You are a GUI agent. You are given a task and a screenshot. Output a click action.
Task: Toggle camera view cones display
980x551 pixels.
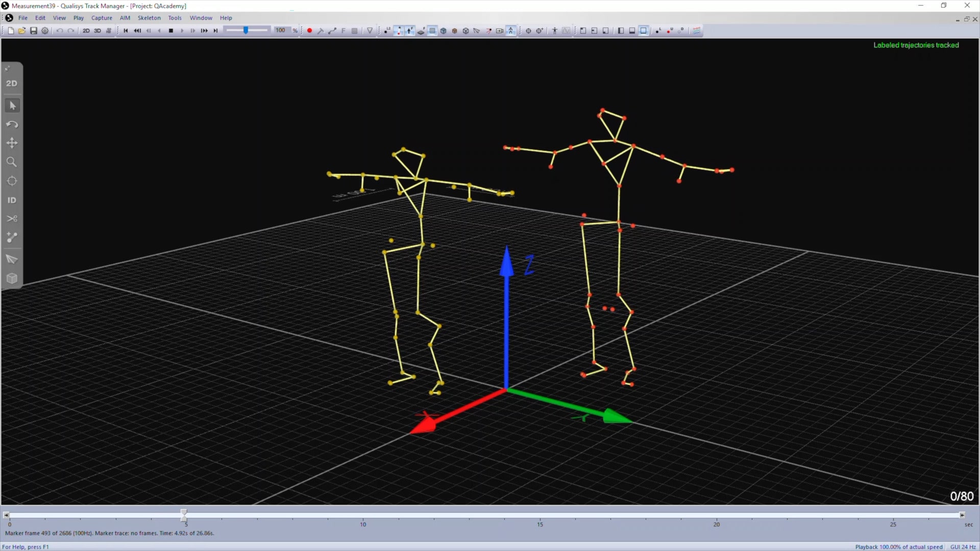[x=477, y=31]
